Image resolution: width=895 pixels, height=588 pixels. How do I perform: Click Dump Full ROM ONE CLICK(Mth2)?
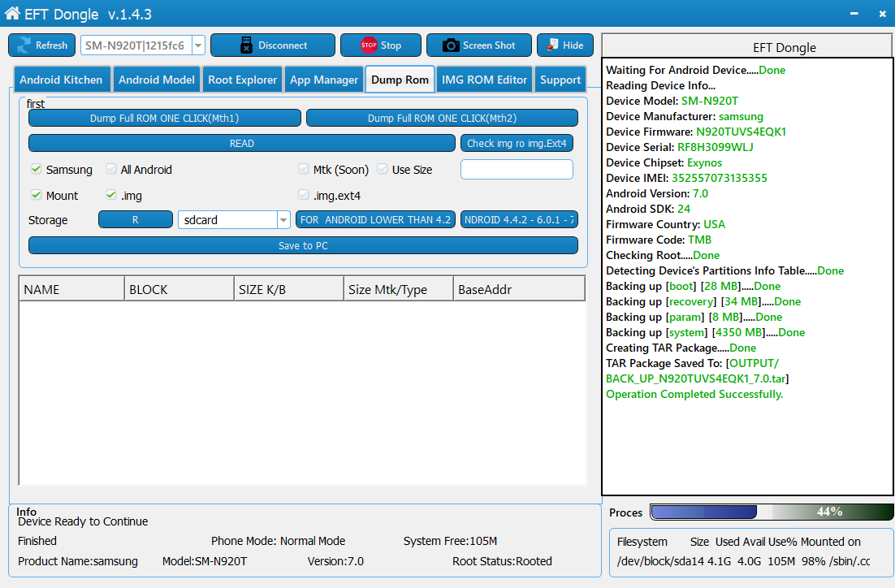(442, 119)
